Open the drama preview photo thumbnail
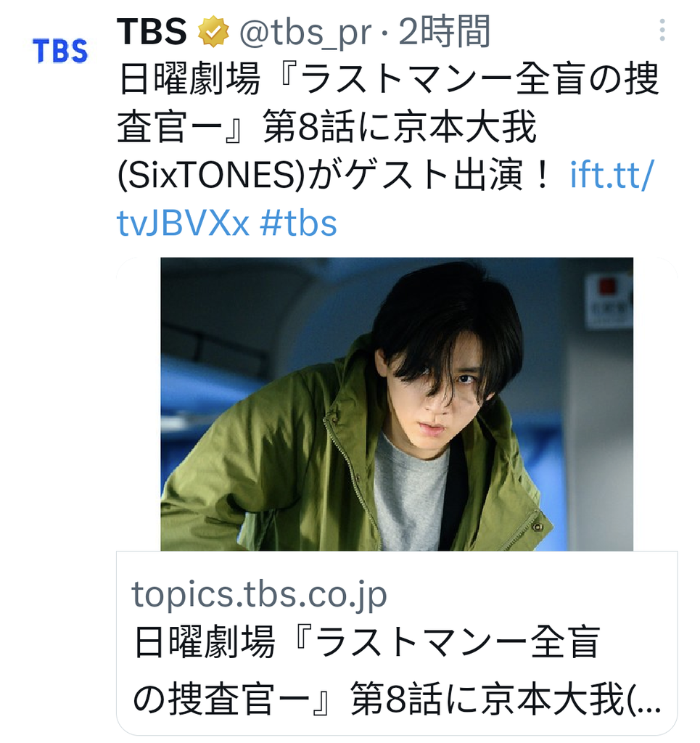This screenshot has width=700, height=743. (397, 403)
